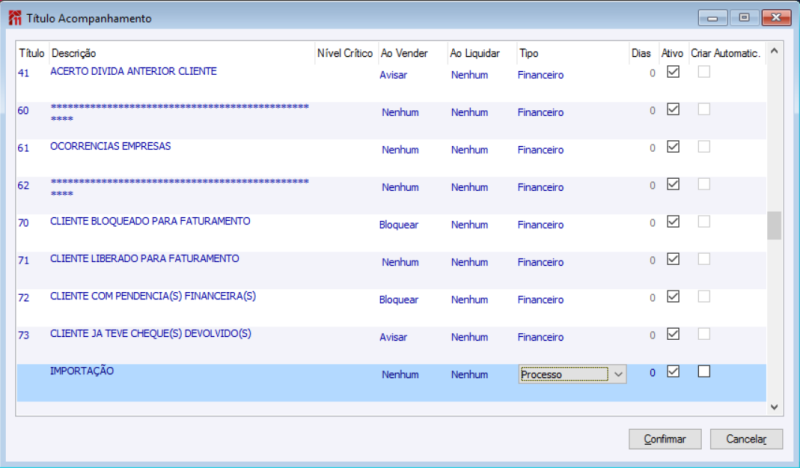Click Ao Liquidar Nenhum in title 70 row
The image size is (800, 468).
pos(469,225)
